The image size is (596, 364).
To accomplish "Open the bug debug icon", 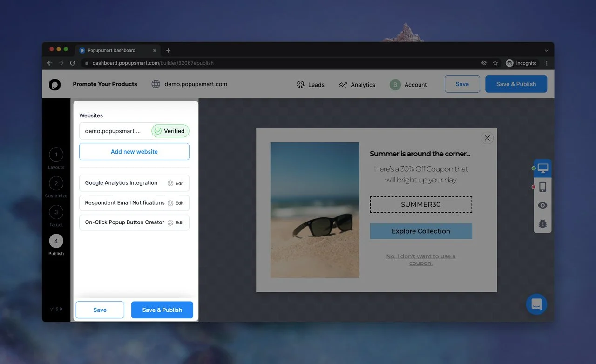I will (x=542, y=224).
